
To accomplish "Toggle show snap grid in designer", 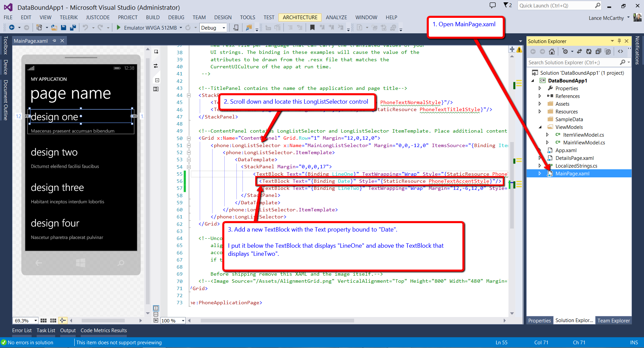I will coord(43,321).
